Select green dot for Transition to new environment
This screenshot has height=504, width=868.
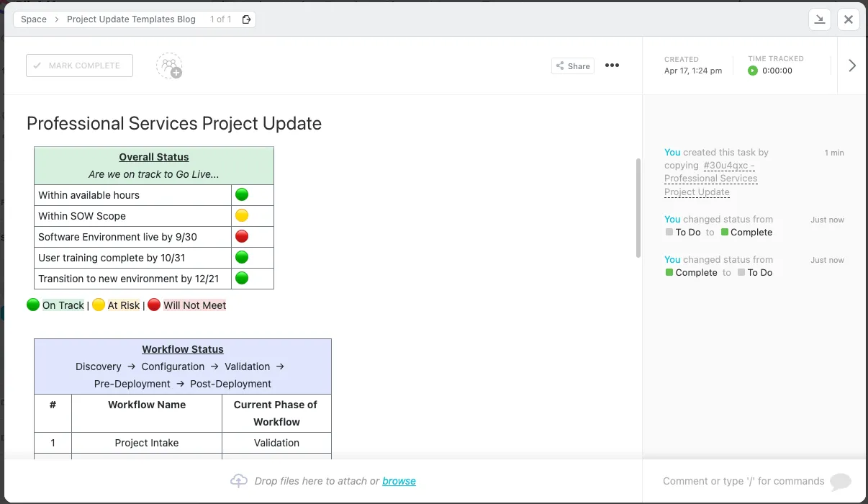[x=242, y=278]
